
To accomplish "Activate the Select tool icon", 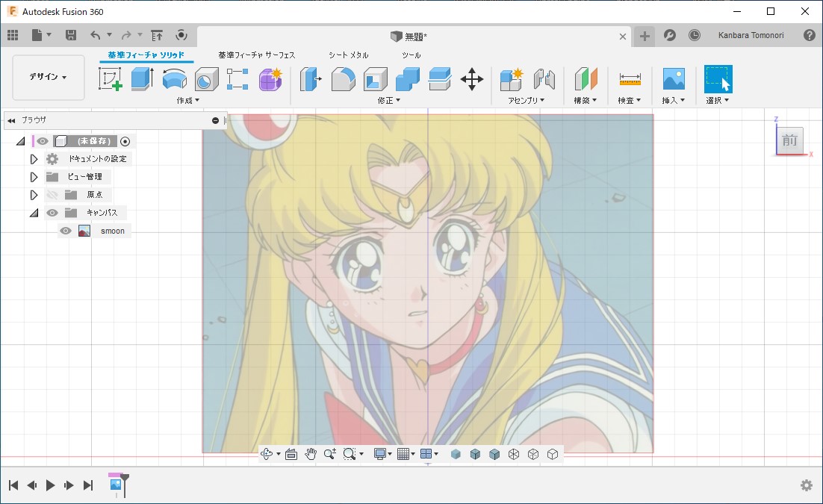I will [718, 78].
